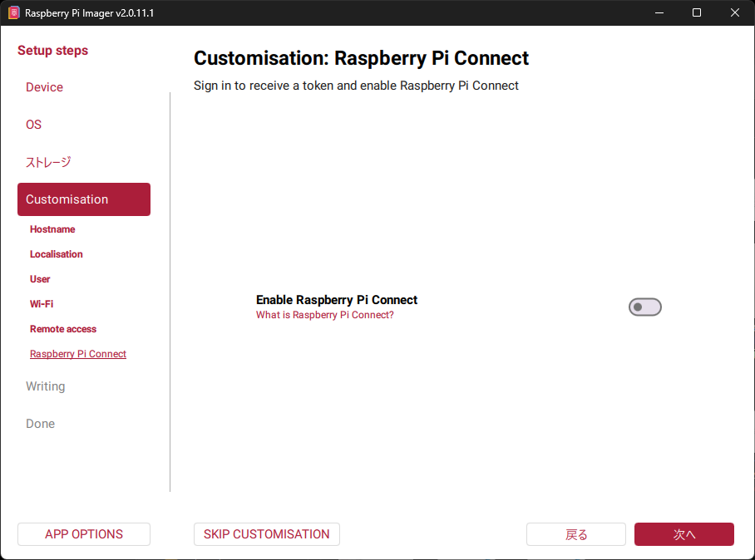Click the 'Sign in to receive a token' subtitle
Screen dimensions: 755x560
click(x=356, y=86)
